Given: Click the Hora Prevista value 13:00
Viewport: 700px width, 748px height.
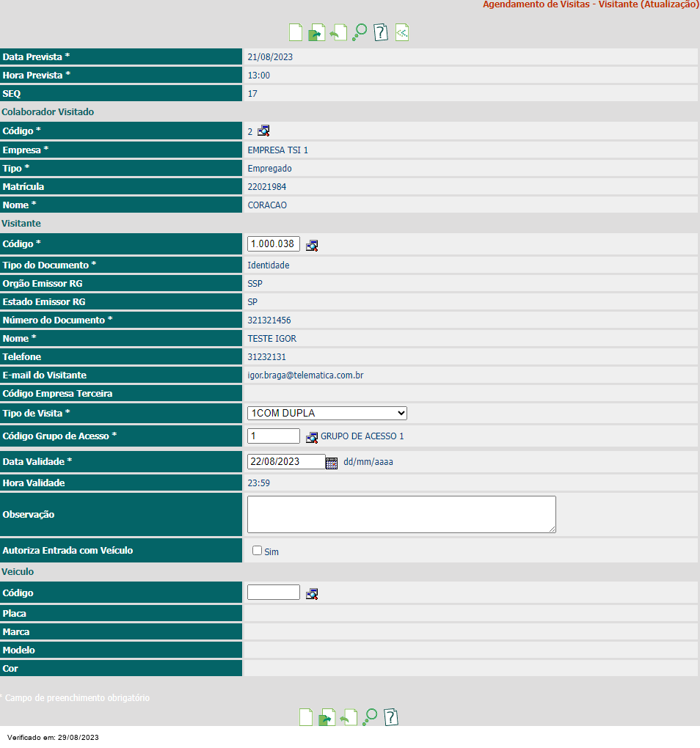Looking at the screenshot, I should click(258, 76).
